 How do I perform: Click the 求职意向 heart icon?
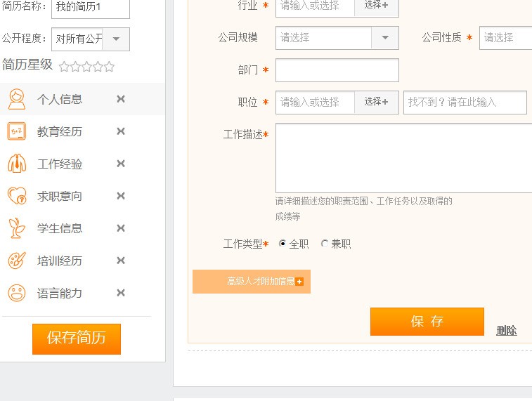tap(16, 196)
